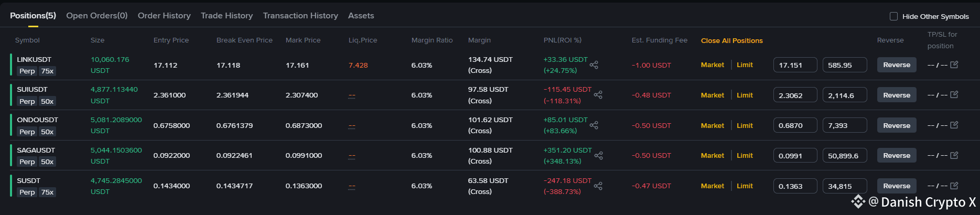Open the Open Orders(0) tab
980x215 pixels.
97,16
